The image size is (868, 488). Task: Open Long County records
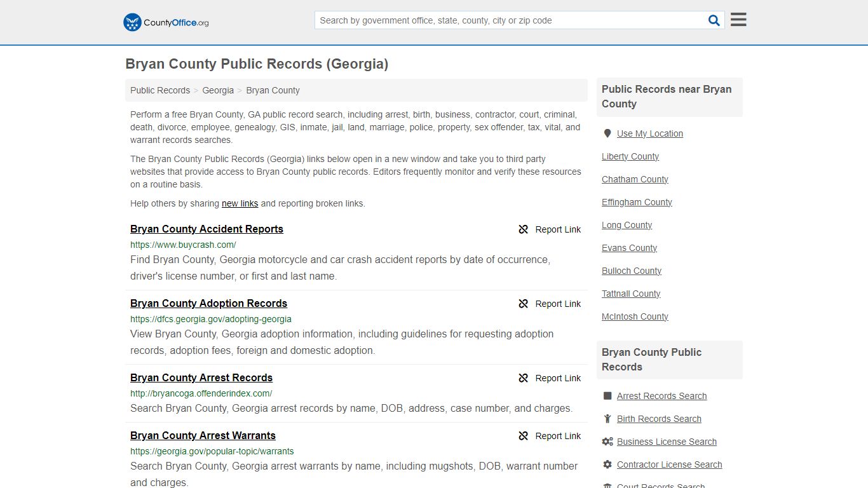tap(627, 225)
